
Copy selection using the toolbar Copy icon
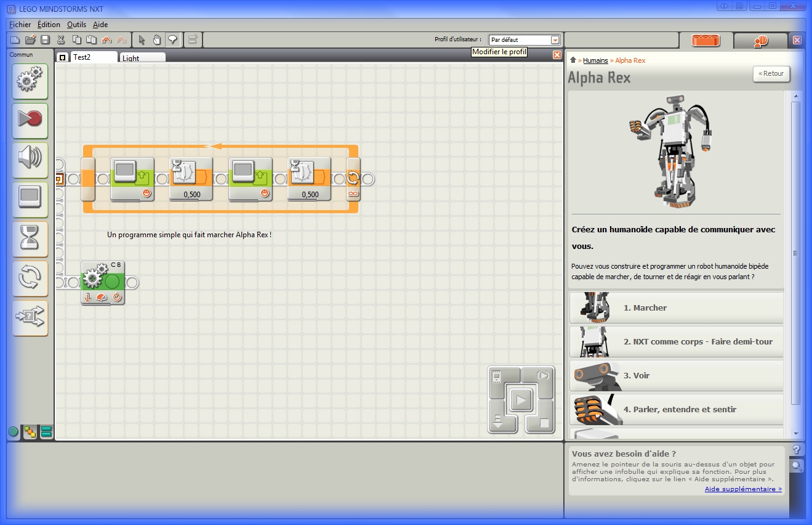(76, 40)
